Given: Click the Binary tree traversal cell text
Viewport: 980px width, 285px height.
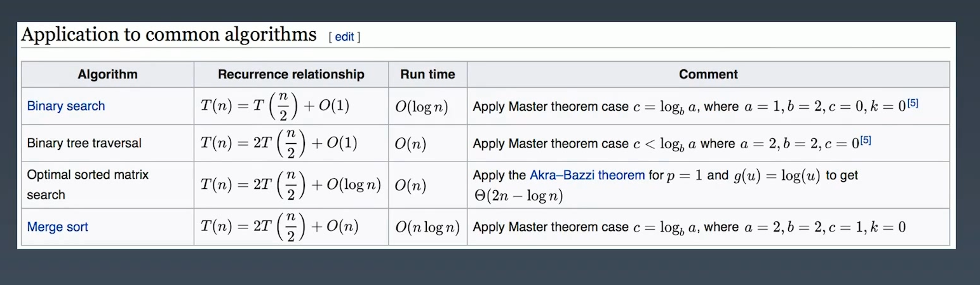Looking at the screenshot, I should point(84,143).
